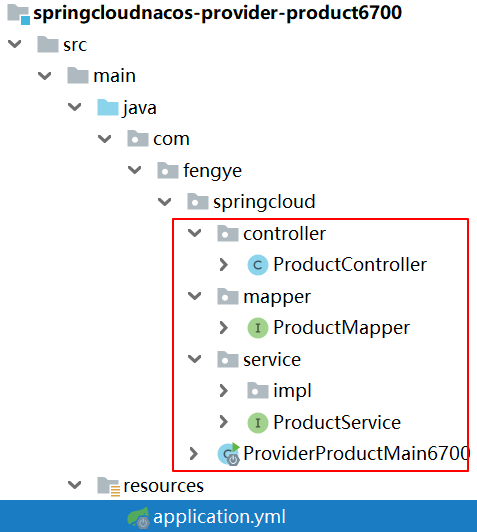The image size is (477, 532).
Task: Select the springcloud package
Action: 264,202
